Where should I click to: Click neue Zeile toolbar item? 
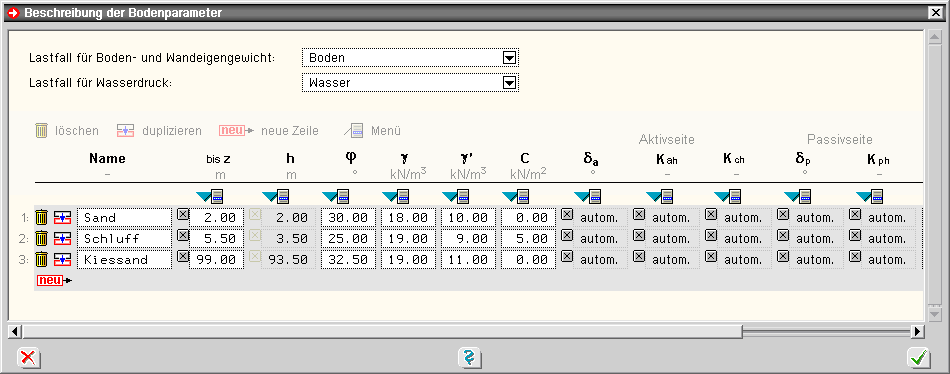[x=268, y=131]
